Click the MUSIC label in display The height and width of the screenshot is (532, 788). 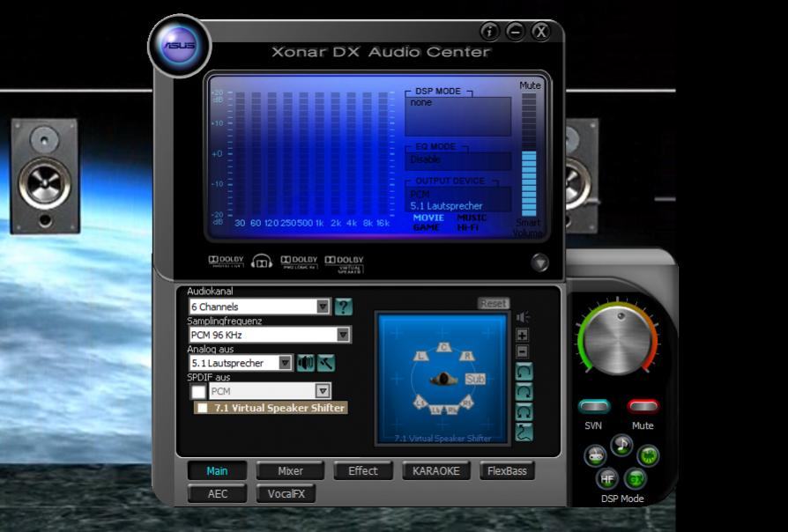(472, 218)
